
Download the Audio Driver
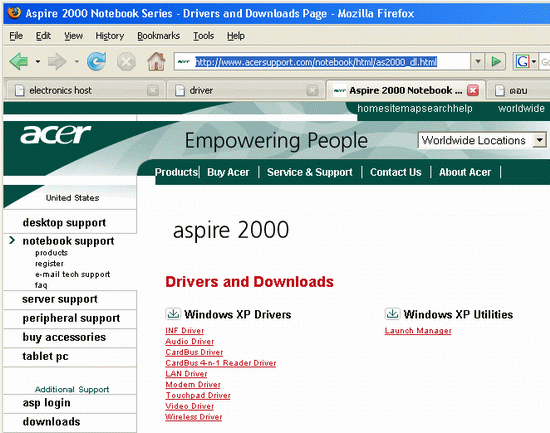pos(189,341)
